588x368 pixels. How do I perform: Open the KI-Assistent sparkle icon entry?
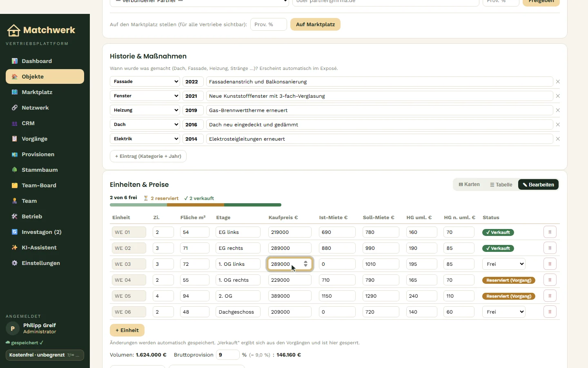(x=15, y=247)
